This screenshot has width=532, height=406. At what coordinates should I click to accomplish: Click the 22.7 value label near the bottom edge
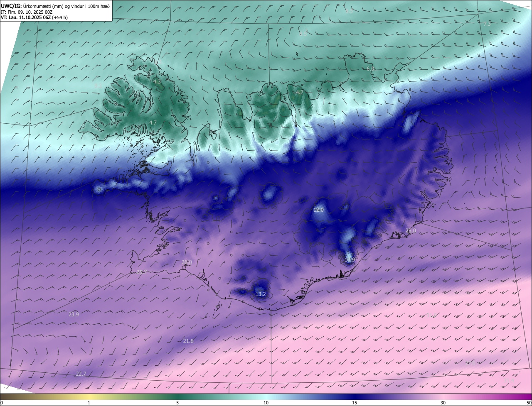81,374
